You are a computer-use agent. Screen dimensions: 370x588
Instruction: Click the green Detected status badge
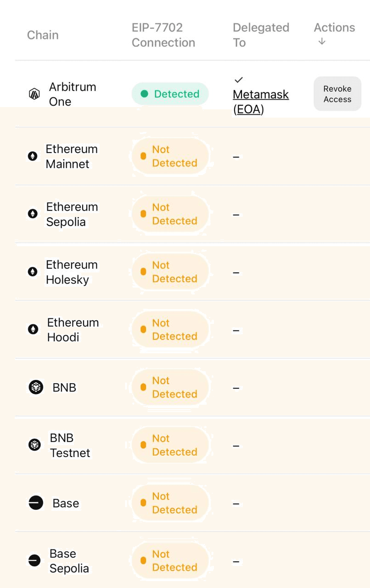[170, 94]
